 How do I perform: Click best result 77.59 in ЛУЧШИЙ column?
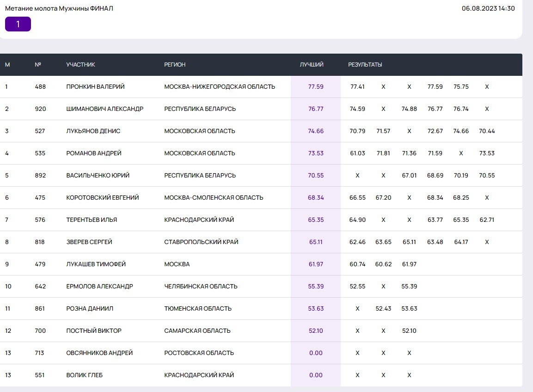[x=316, y=87]
